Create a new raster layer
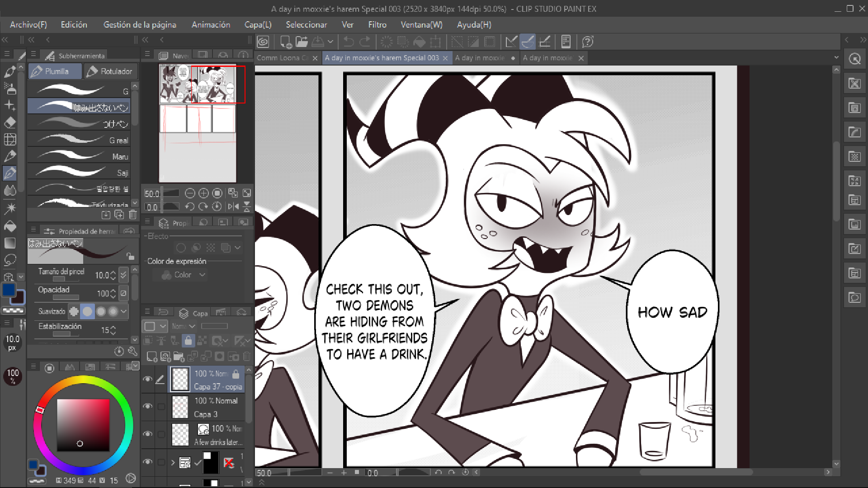Image resolution: width=868 pixels, height=488 pixels. click(152, 357)
